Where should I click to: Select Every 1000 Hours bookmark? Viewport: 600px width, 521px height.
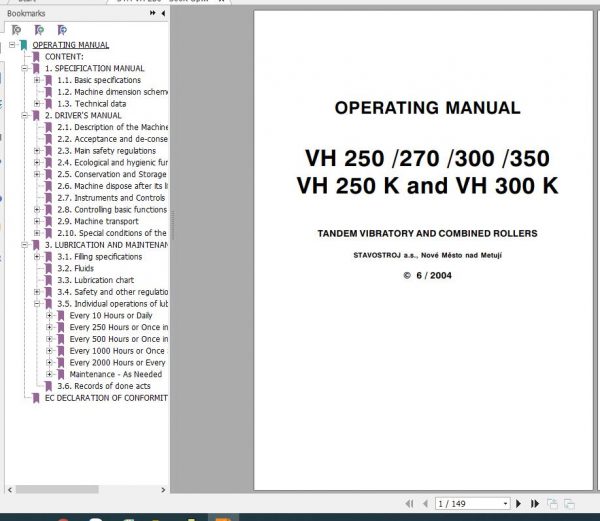coord(117,351)
